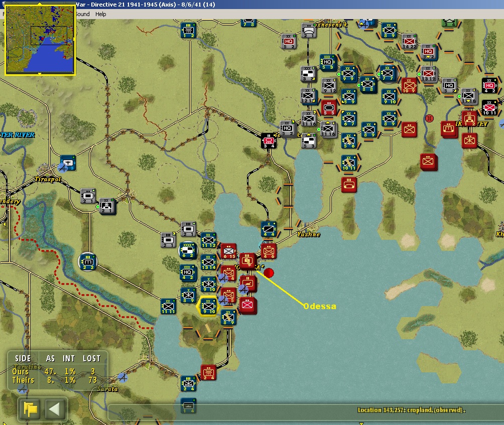Click the red unit marked 1 2
The image size is (504, 425).
tap(469, 118)
